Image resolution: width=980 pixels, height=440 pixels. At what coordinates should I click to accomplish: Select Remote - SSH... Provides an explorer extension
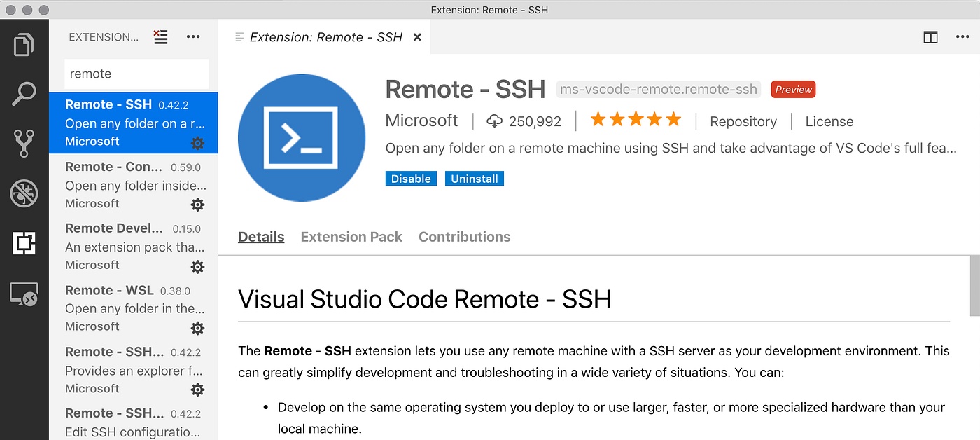tap(133, 370)
